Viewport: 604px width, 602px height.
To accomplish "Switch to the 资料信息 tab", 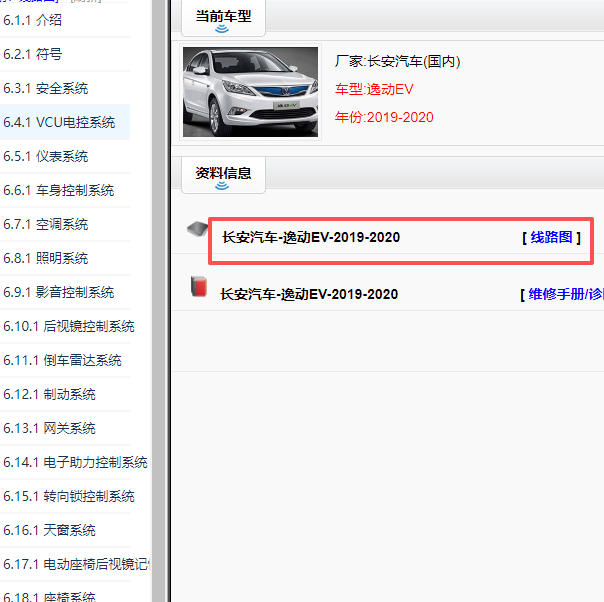I will pyautogui.click(x=223, y=175).
